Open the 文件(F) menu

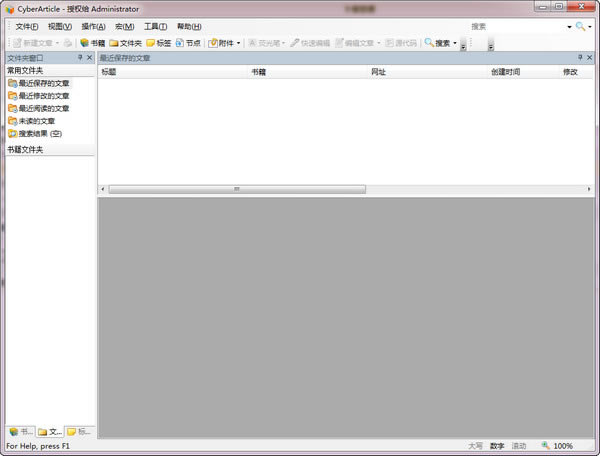point(27,26)
